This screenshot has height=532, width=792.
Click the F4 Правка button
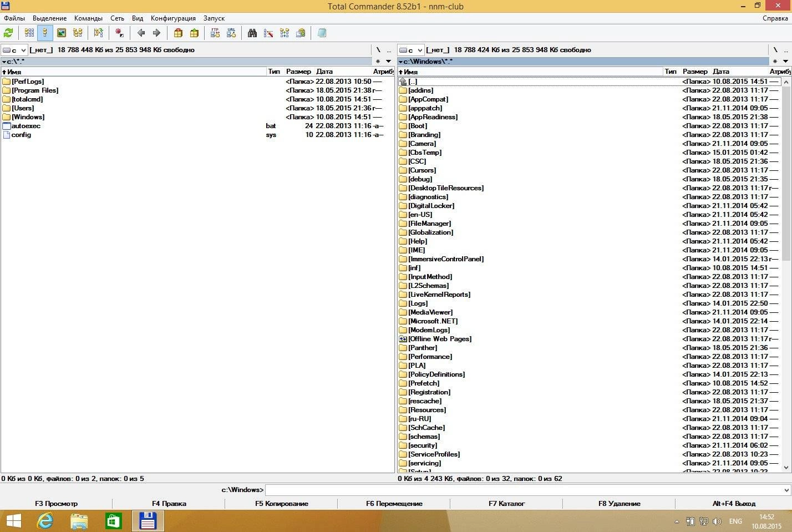(169, 504)
